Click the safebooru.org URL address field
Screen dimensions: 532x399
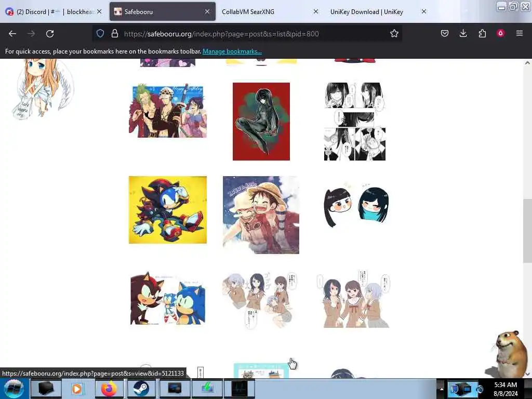[x=248, y=34]
